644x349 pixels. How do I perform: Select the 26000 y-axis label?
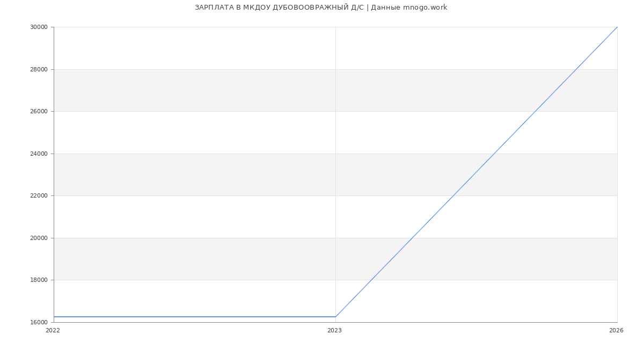[x=40, y=112]
